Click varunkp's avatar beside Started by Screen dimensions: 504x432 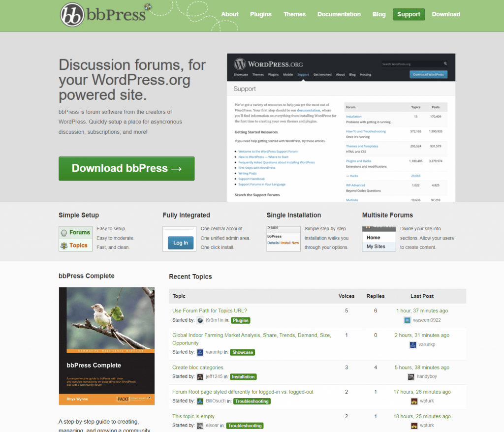(200, 352)
